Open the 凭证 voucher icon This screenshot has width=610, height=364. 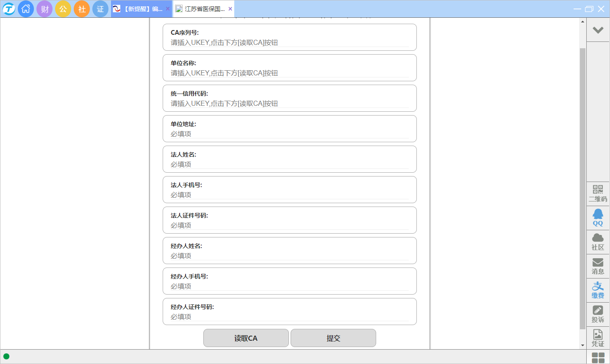(x=598, y=338)
